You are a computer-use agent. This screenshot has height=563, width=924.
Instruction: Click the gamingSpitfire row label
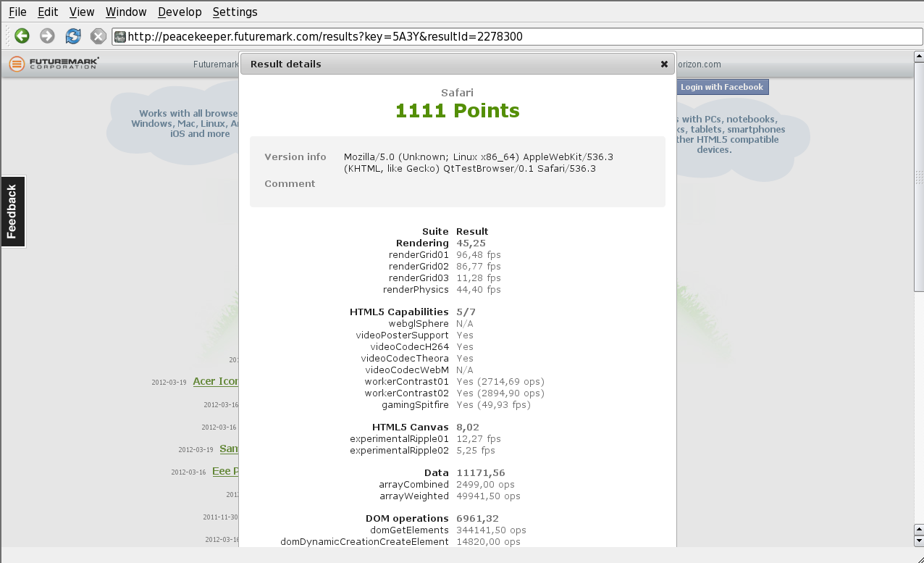click(413, 404)
